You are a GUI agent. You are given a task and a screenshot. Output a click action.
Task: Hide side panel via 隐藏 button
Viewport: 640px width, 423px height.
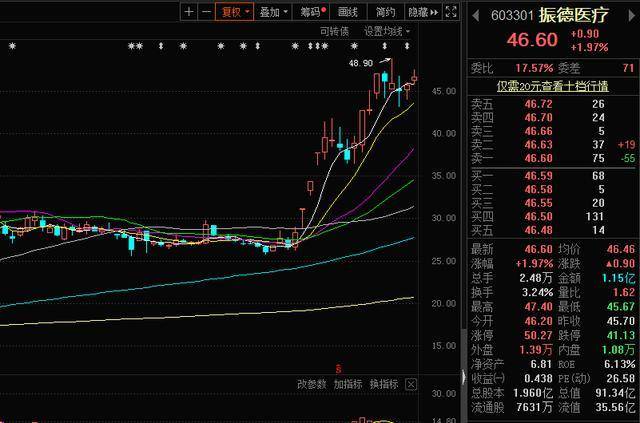[x=423, y=12]
